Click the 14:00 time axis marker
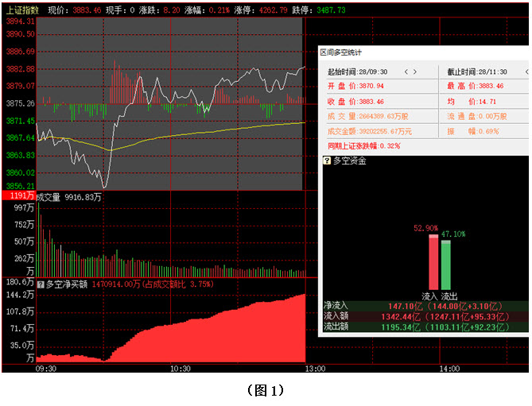The width and height of the screenshot is (532, 406). click(449, 369)
